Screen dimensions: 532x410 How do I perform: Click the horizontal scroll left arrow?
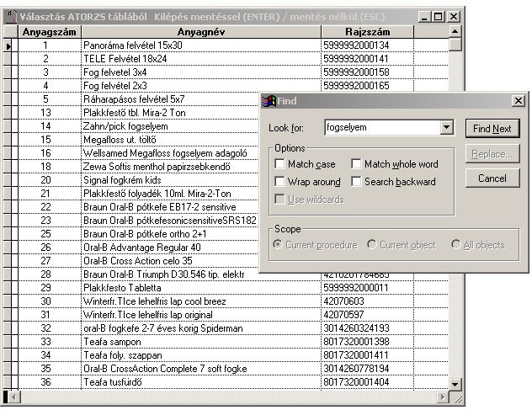14,397
